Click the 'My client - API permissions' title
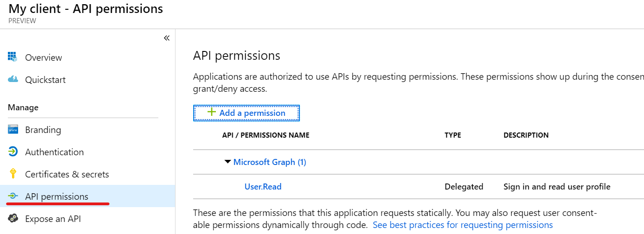 (x=86, y=8)
